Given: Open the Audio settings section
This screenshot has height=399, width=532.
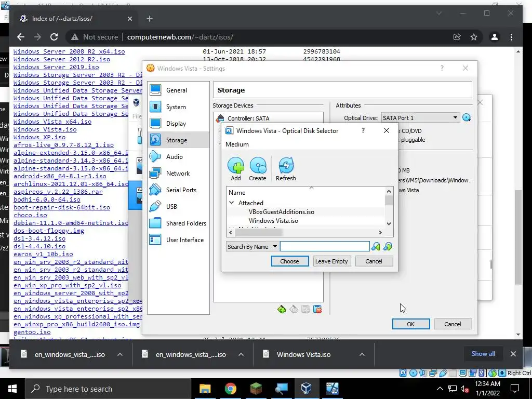Looking at the screenshot, I should click(x=179, y=157).
